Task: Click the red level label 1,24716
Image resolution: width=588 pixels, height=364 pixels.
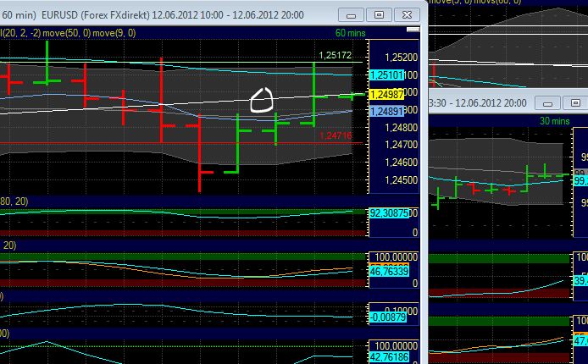Action: [x=336, y=135]
